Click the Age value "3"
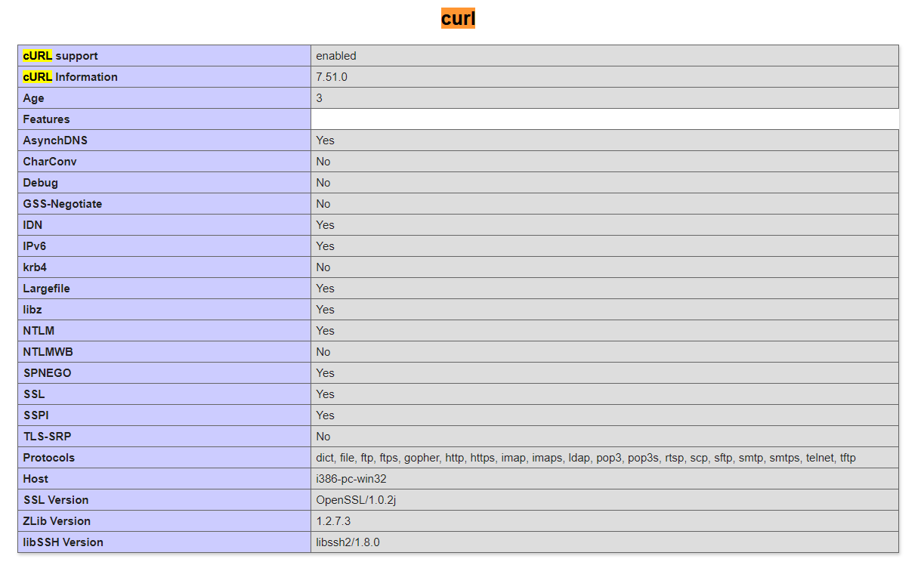 [320, 98]
